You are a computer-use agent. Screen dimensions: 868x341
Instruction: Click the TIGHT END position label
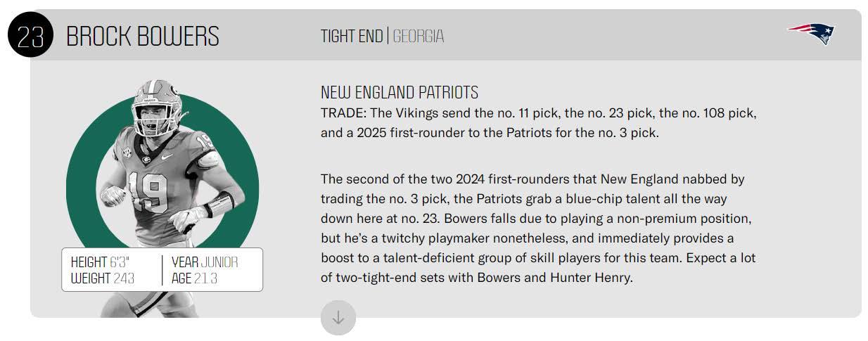pos(352,36)
